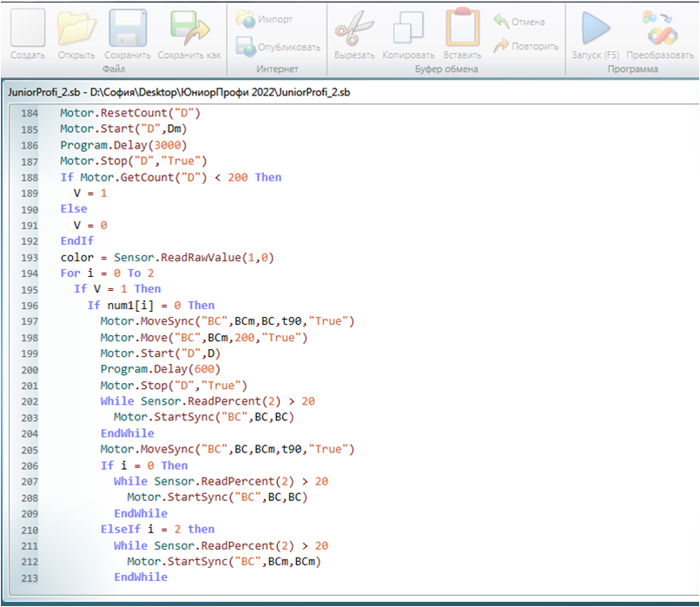The image size is (700, 607).
Task: Click the Создать new file icon
Action: click(28, 28)
